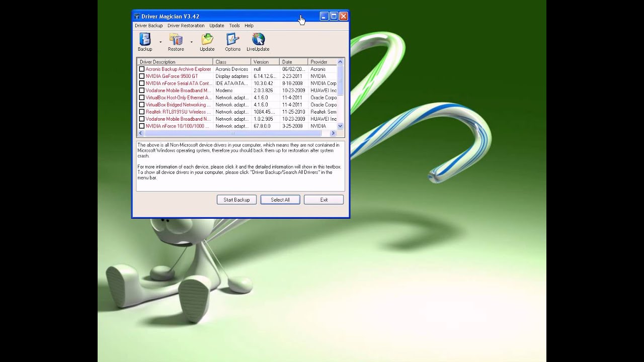Screen dimensions: 644x362
Task: Click the driver list scroll-down arrow
Action: click(340, 126)
